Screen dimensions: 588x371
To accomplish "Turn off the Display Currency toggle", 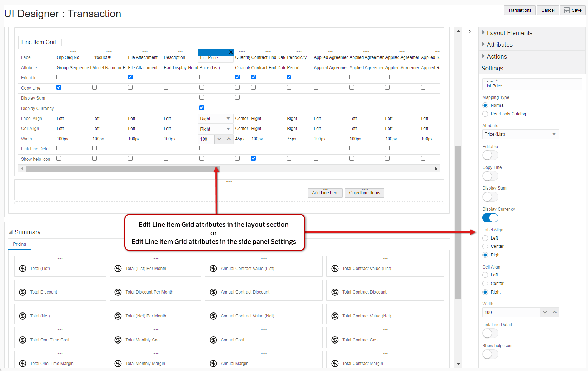I will pos(490,218).
